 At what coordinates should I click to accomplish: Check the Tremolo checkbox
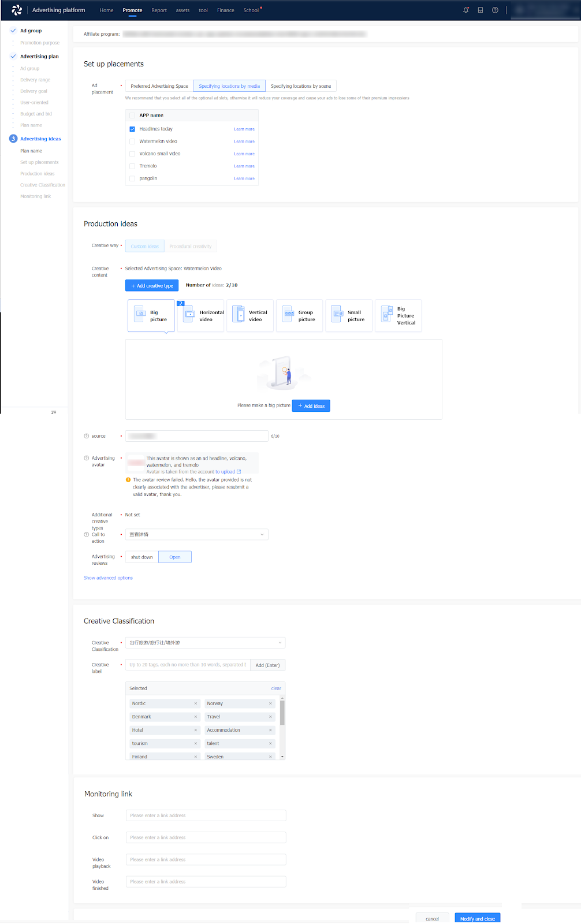[132, 166]
